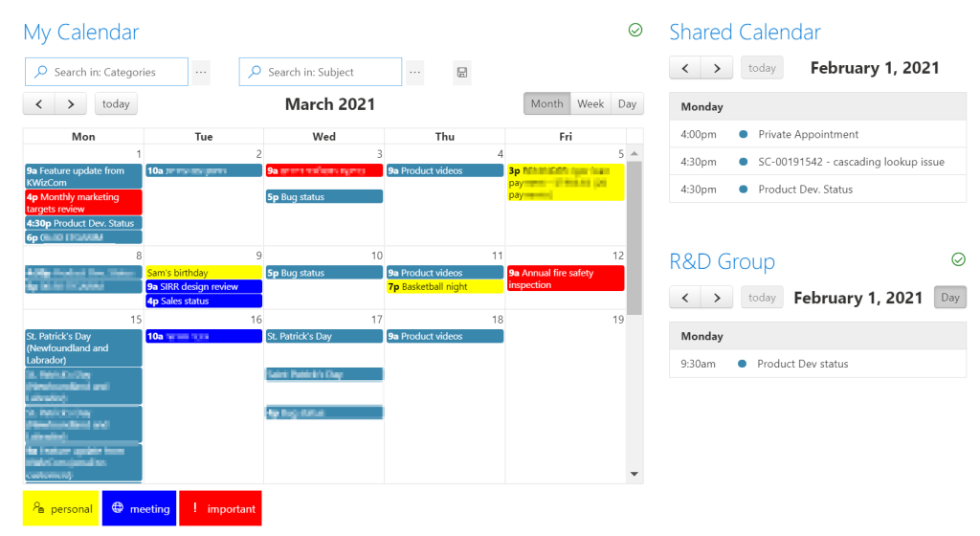Go to next month in My Calendar
The height and width of the screenshot is (536, 980).
(x=71, y=103)
